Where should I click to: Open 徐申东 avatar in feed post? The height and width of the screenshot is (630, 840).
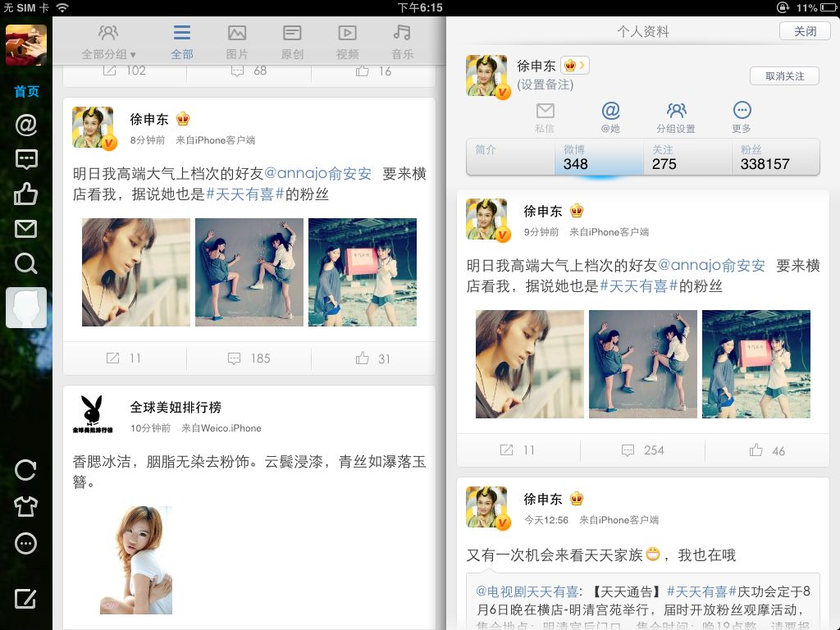(94, 127)
